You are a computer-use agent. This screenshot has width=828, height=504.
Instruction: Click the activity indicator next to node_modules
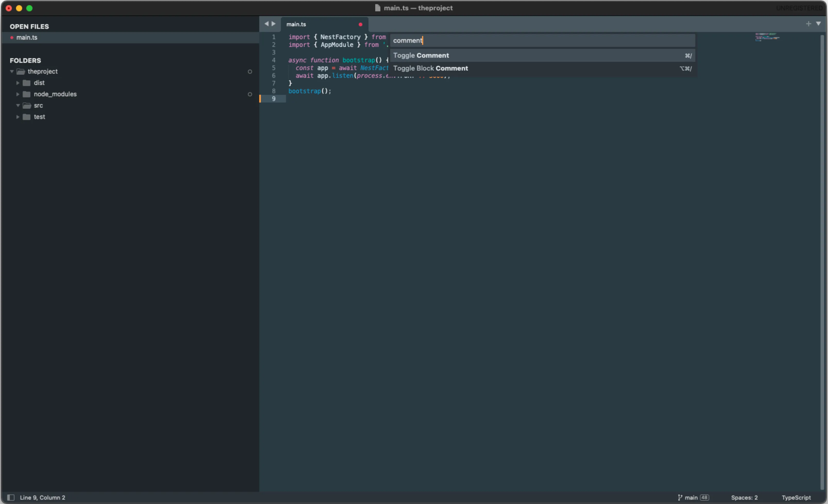tap(250, 94)
